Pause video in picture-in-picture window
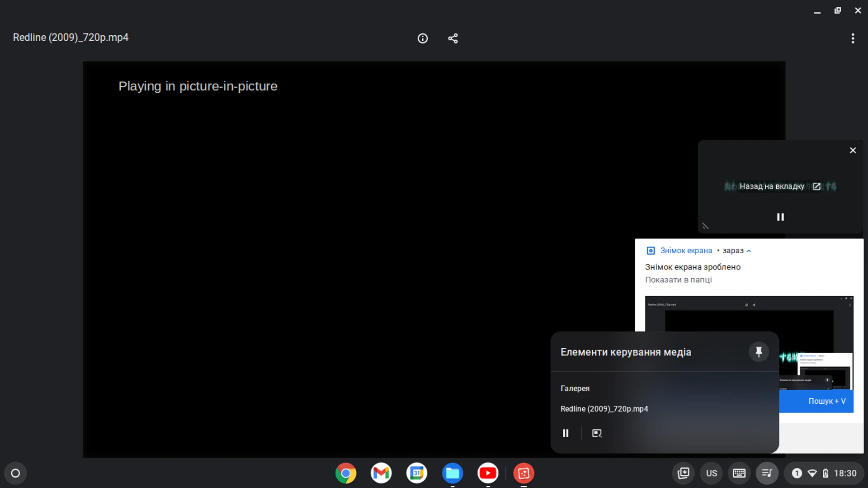This screenshot has height=488, width=868. click(780, 217)
